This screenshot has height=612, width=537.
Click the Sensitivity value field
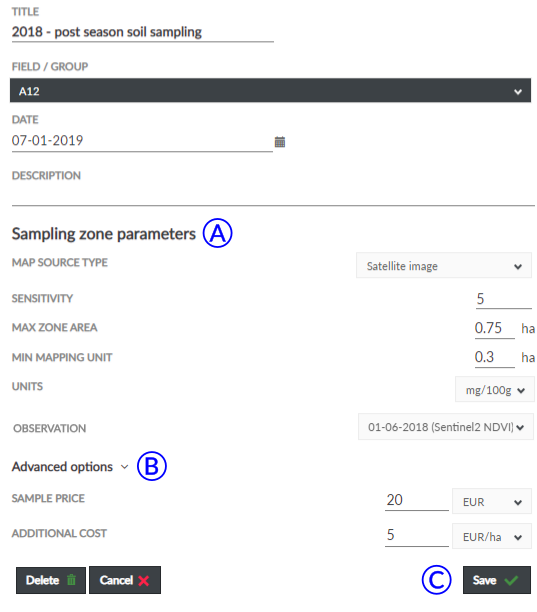click(x=503, y=299)
